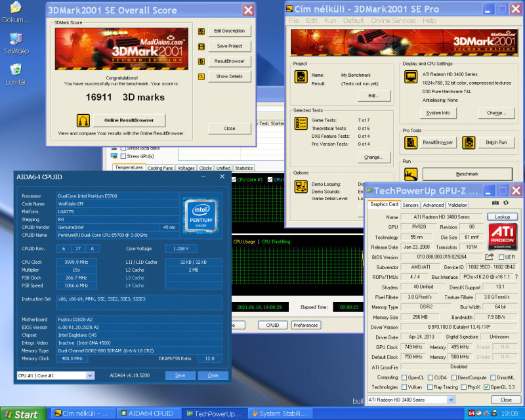This screenshot has width=525, height=420.
Task: Click Change... under Selected Tests
Action: coord(373,157)
